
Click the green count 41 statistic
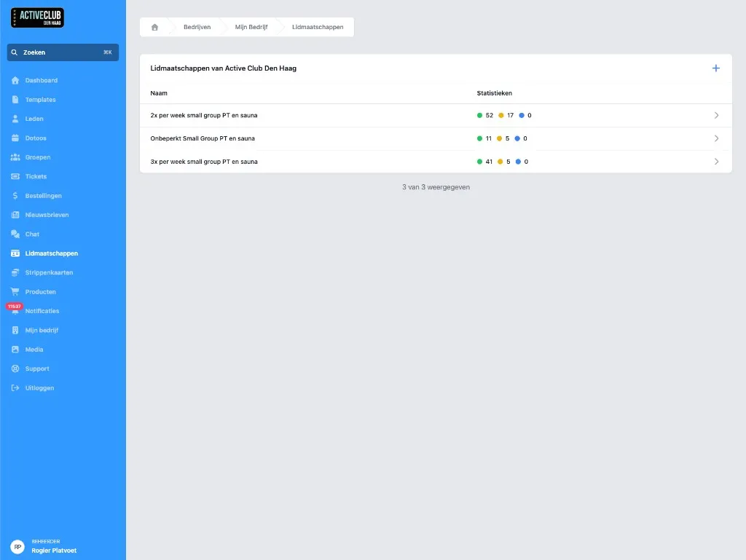(x=484, y=162)
